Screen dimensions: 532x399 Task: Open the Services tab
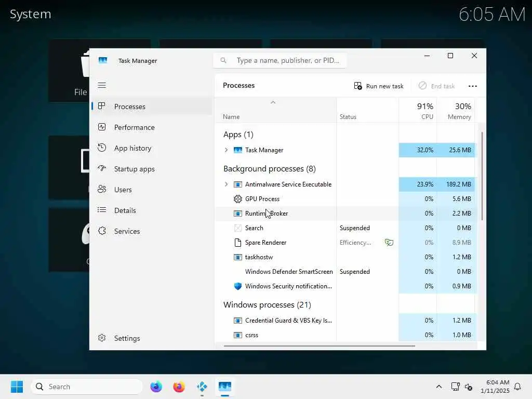click(152, 231)
